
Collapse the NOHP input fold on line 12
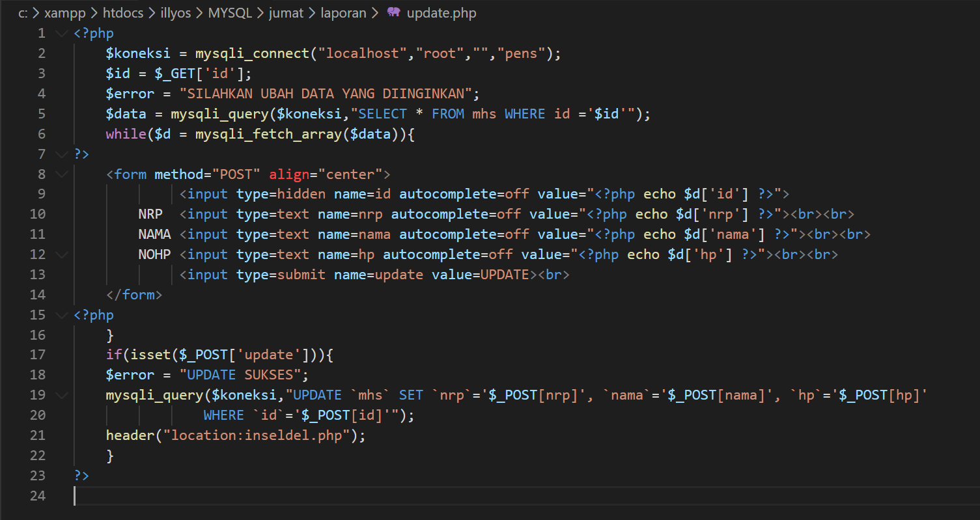tap(61, 254)
